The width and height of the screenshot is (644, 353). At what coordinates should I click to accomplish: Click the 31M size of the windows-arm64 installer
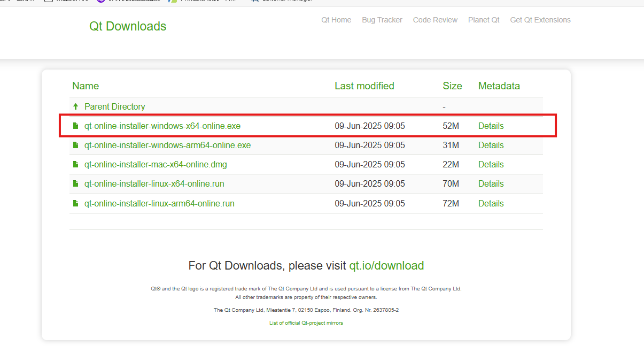(x=451, y=145)
